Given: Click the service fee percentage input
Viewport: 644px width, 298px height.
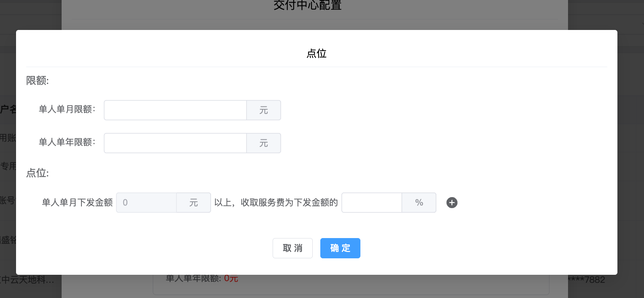Looking at the screenshot, I should 372,203.
